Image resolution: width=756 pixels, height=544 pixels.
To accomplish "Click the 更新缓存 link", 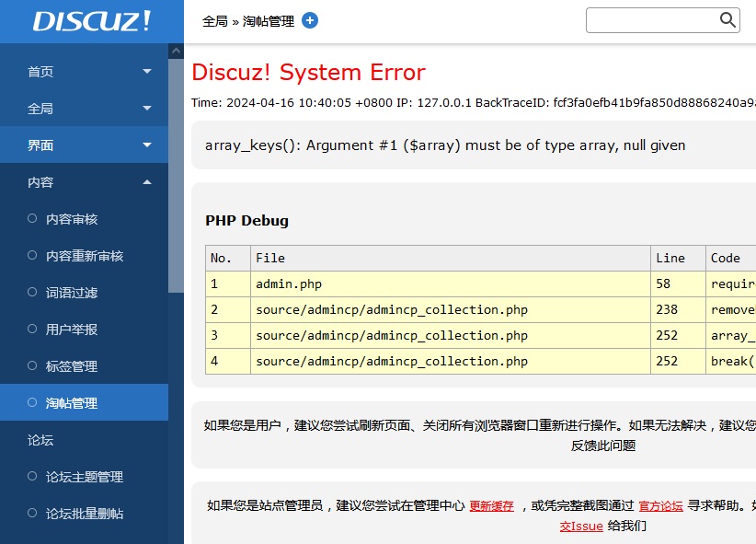I will [x=492, y=505].
